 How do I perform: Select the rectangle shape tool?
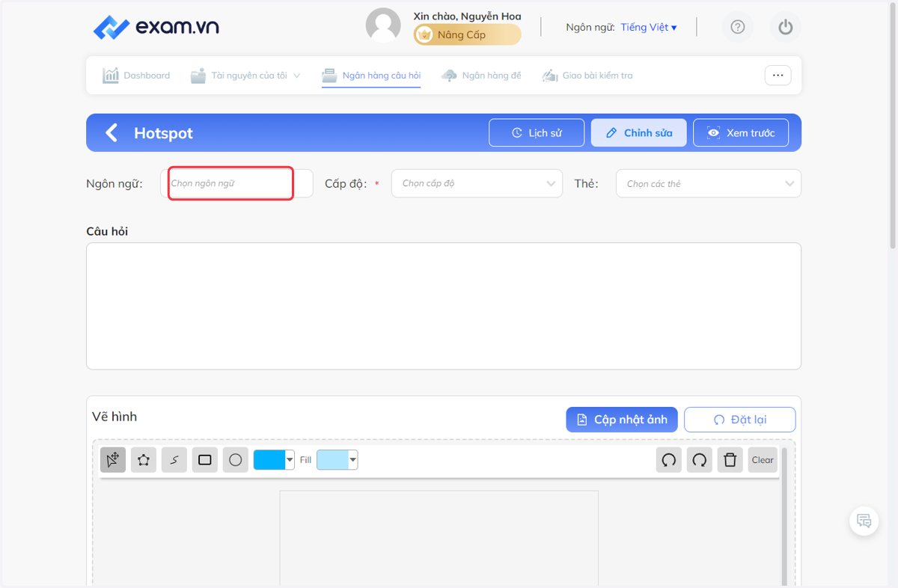[x=205, y=460]
